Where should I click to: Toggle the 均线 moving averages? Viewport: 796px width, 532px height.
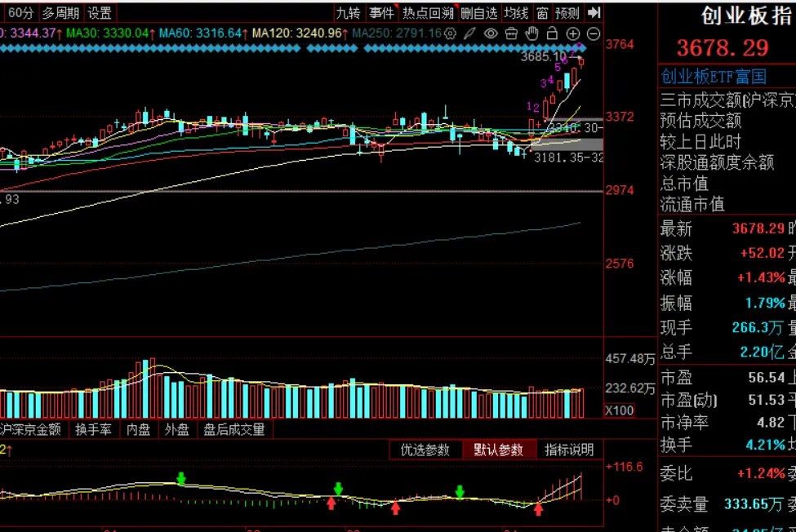point(516,13)
